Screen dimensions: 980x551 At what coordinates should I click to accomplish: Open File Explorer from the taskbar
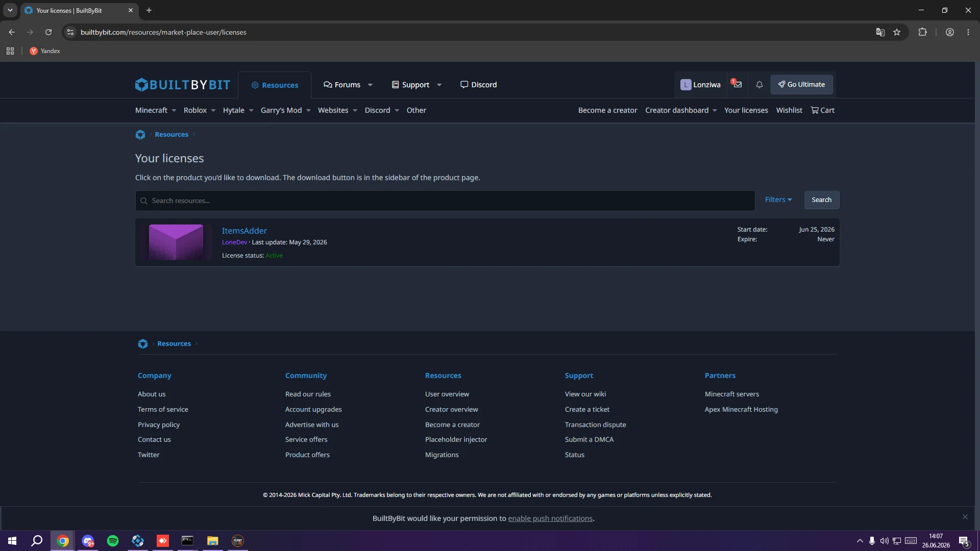coord(213,541)
